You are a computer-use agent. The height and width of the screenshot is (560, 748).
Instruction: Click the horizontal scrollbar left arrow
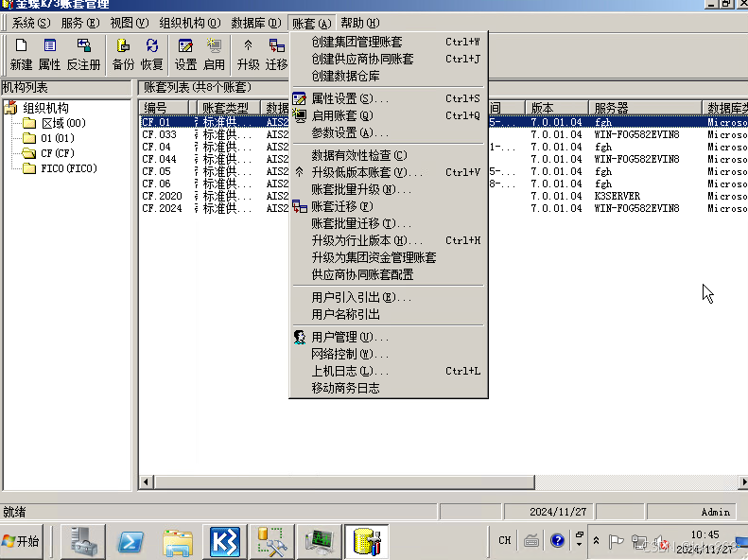pyautogui.click(x=146, y=482)
